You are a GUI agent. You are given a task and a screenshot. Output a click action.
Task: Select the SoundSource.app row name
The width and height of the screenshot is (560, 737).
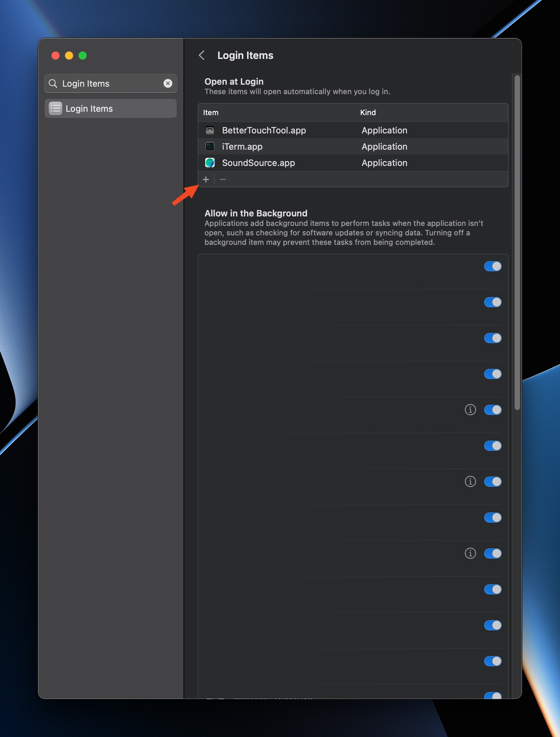258,163
